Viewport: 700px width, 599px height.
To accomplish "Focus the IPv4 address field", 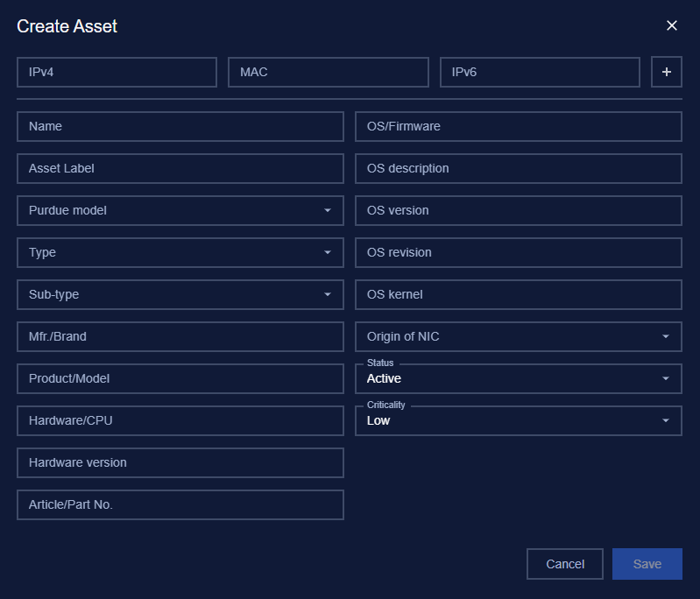I will coord(117,72).
